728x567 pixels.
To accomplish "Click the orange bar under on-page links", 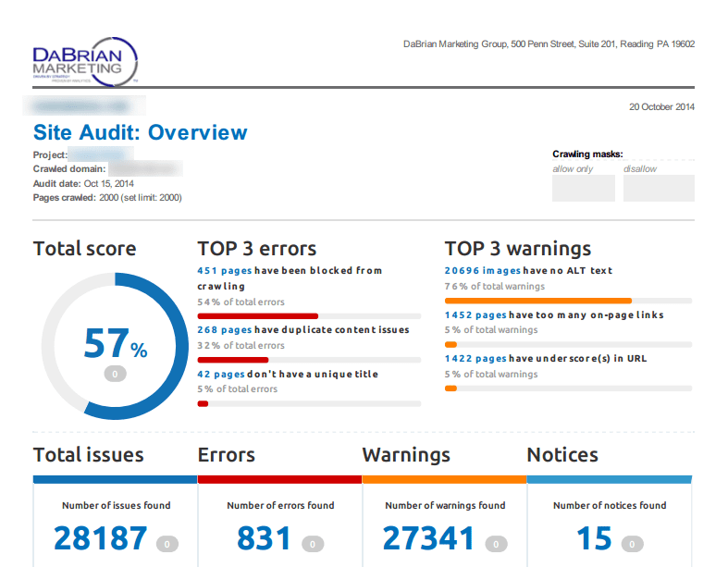I will pos(568,345).
